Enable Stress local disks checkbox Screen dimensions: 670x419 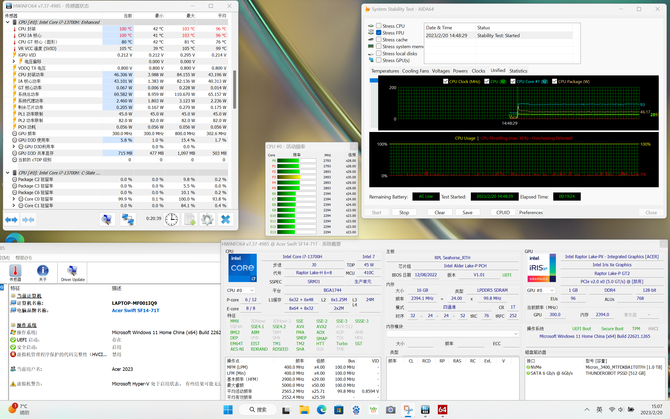coord(379,53)
